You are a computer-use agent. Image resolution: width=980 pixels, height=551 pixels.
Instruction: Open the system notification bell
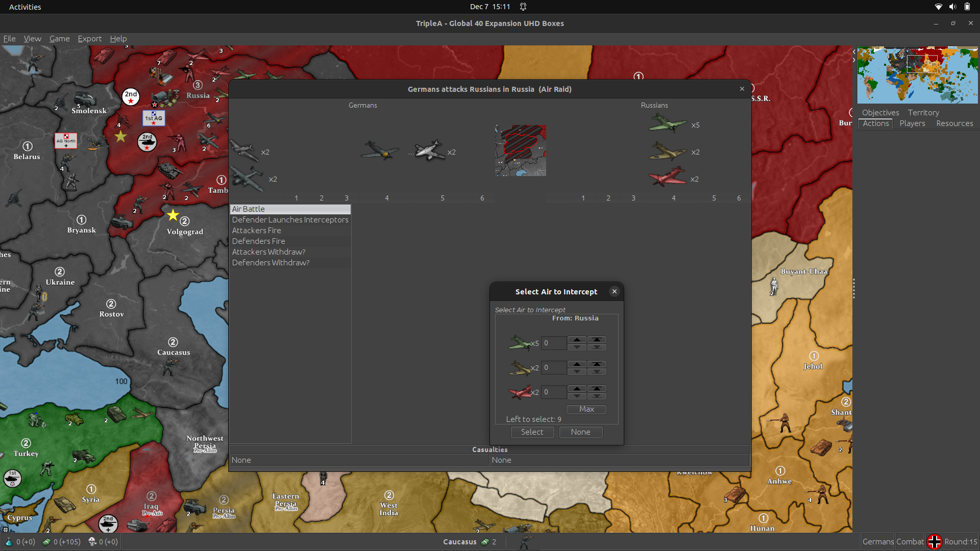523,7
